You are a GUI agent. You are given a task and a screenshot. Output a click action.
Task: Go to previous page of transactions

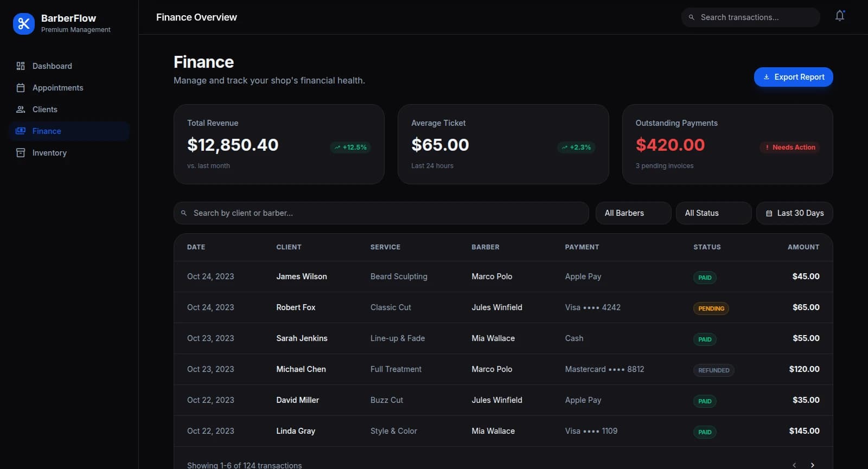coord(794,465)
